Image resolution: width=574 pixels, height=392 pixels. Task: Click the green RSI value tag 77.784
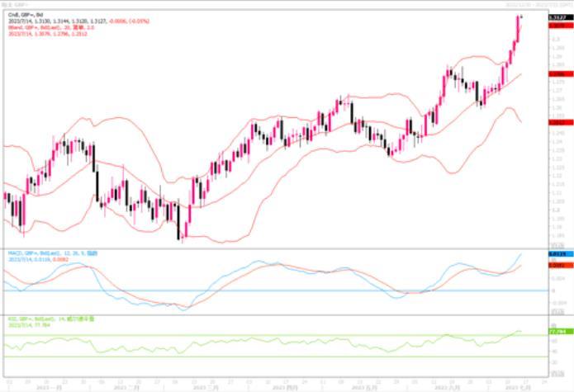tap(557, 331)
